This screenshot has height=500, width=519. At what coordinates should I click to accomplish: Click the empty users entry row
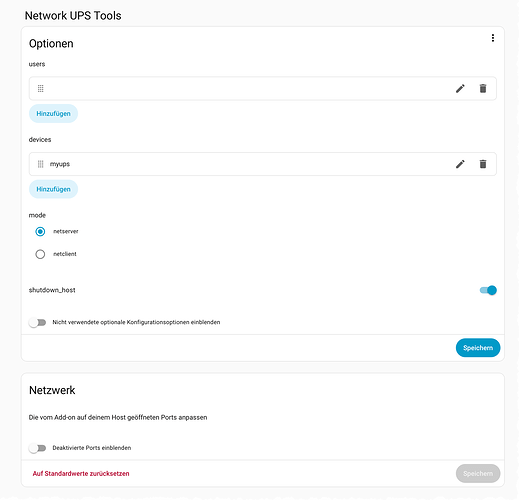(x=263, y=88)
